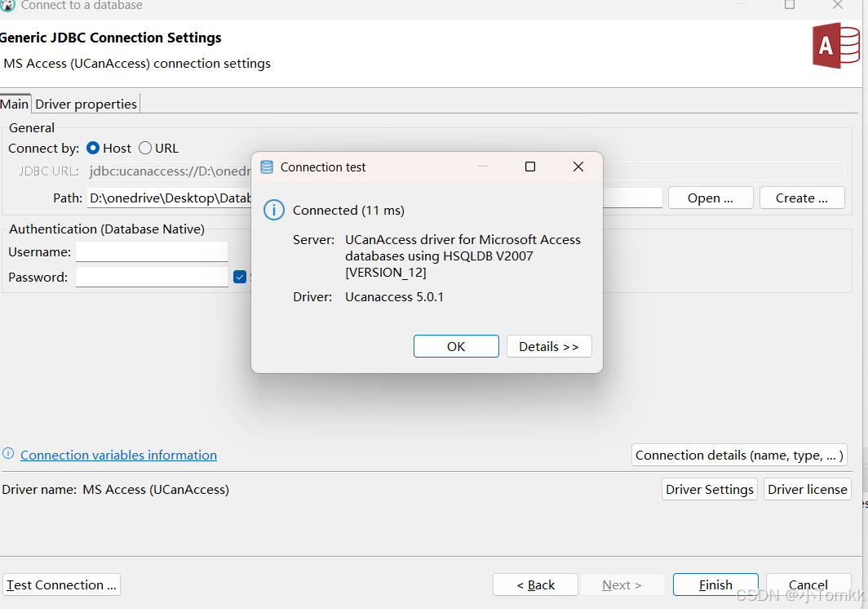
Task: Expand Details in Connection test dialog
Action: point(549,346)
